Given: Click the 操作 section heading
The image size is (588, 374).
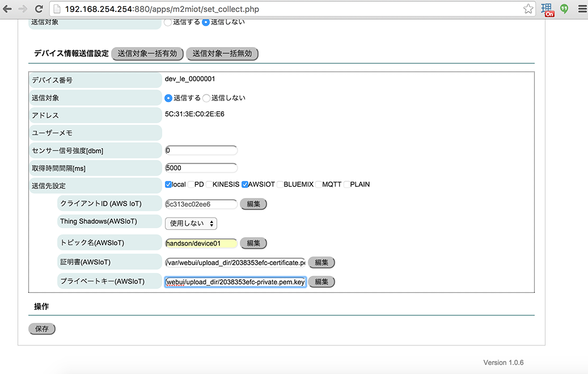Looking at the screenshot, I should (41, 306).
